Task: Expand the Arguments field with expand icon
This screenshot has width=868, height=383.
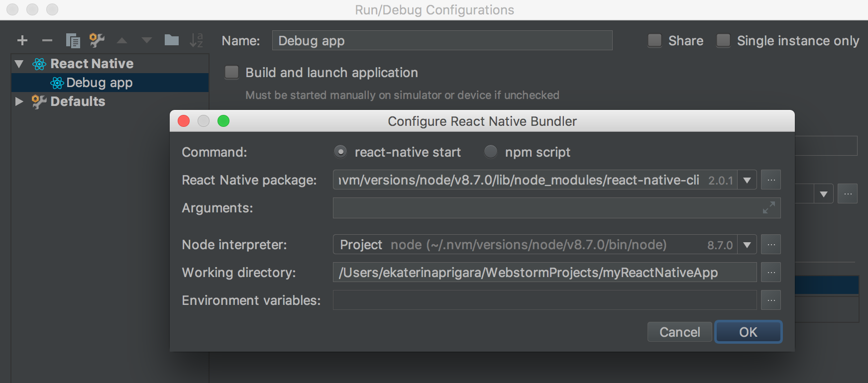Action: pos(769,208)
